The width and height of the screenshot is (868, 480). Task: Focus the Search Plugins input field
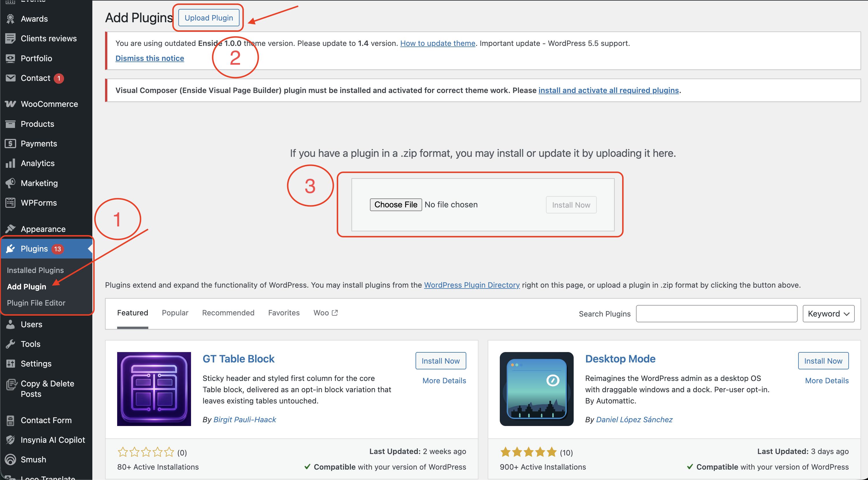click(717, 314)
